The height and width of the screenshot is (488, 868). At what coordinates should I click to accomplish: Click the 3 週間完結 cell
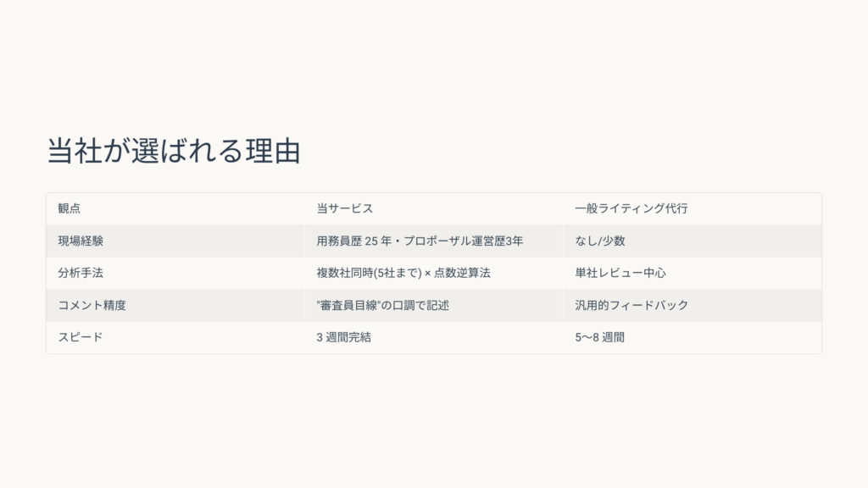343,337
